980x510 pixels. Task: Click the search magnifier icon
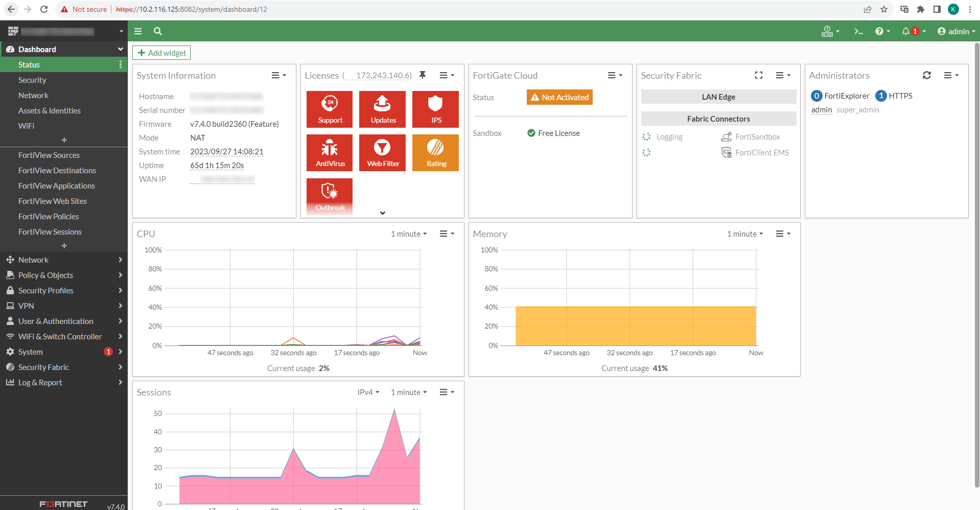(158, 32)
